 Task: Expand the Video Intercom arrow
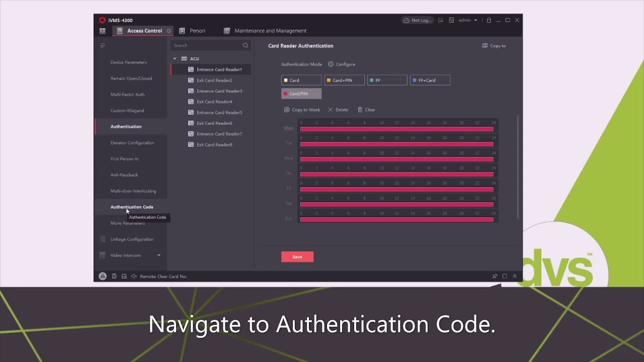coord(159,255)
